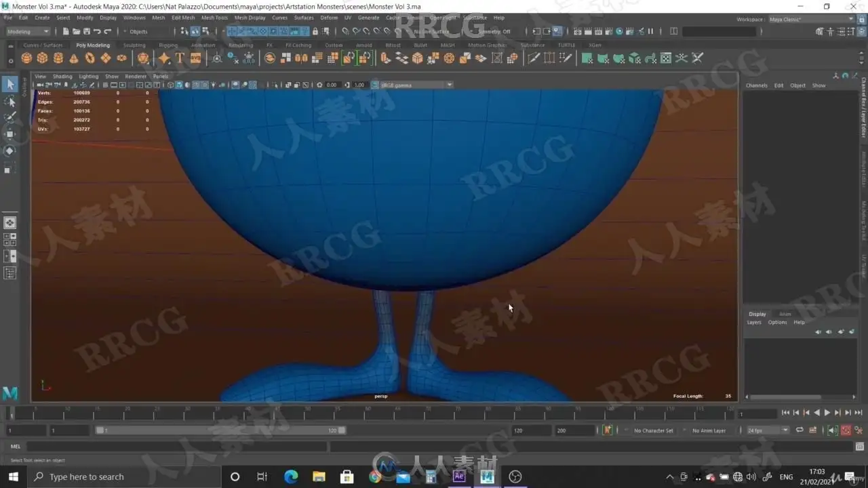Screen dimensions: 868x488
Task: Click the Redo arrow icon in status line
Action: point(108,31)
